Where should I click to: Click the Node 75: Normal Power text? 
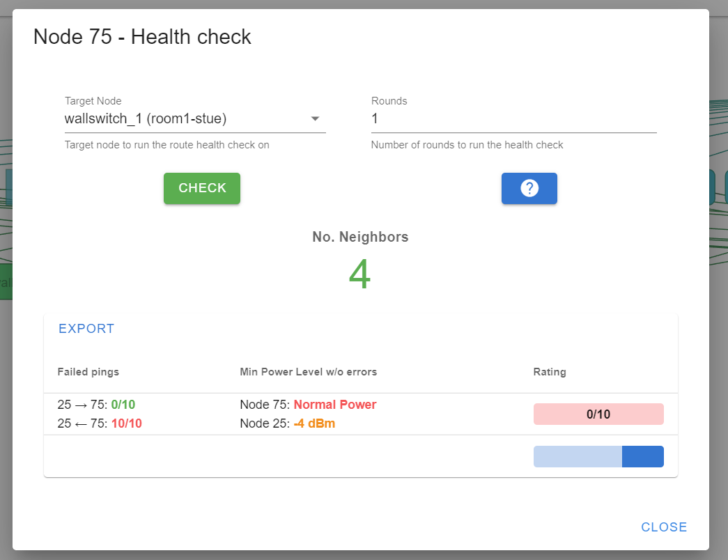click(310, 404)
